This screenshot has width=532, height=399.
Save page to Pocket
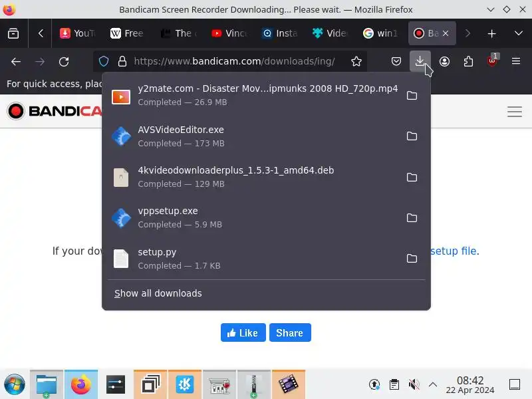coord(396,61)
